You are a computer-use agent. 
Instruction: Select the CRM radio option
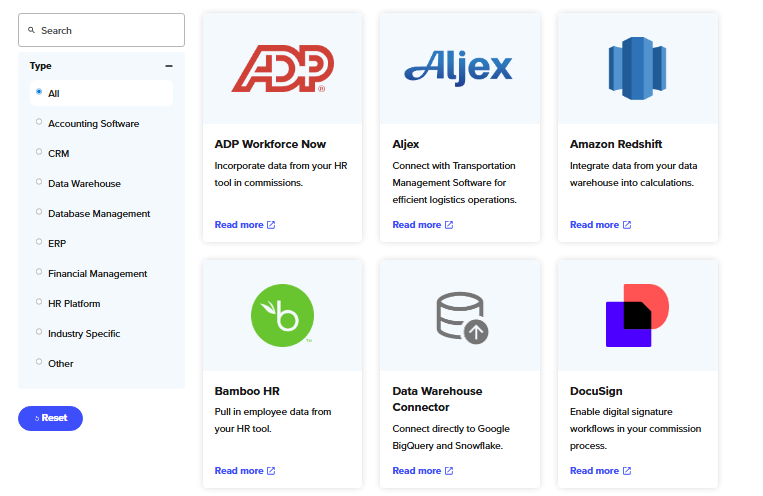coord(39,152)
